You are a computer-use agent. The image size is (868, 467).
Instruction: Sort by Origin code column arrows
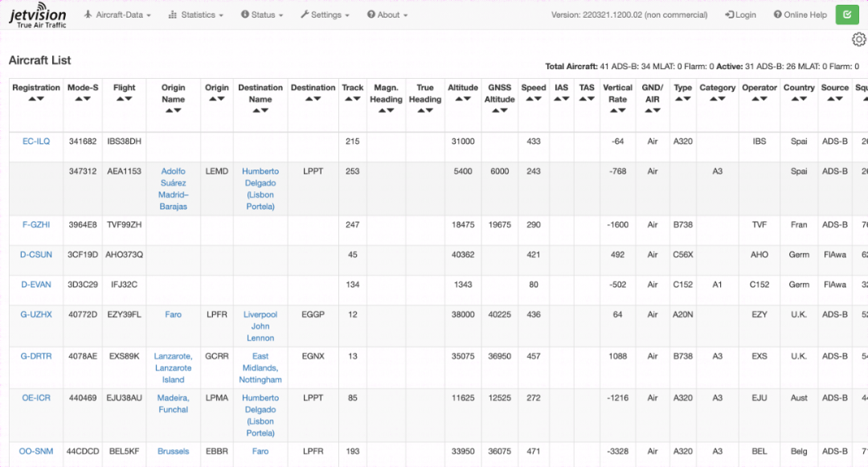coord(216,99)
